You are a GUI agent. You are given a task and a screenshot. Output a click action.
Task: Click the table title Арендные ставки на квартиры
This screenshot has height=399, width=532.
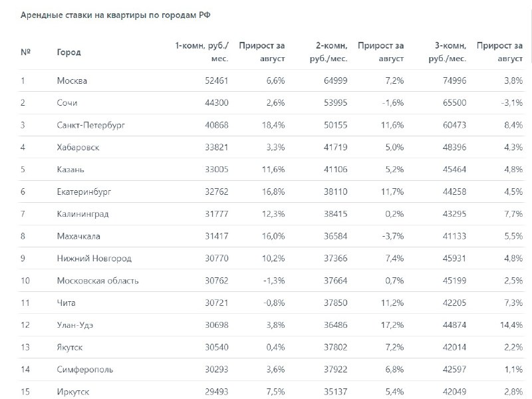[x=115, y=15]
